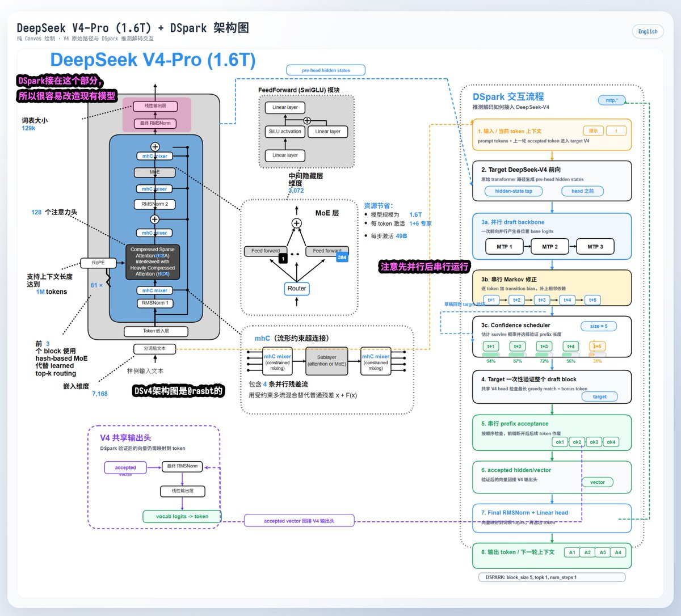Click the vector pill in step 6

[x=598, y=482]
